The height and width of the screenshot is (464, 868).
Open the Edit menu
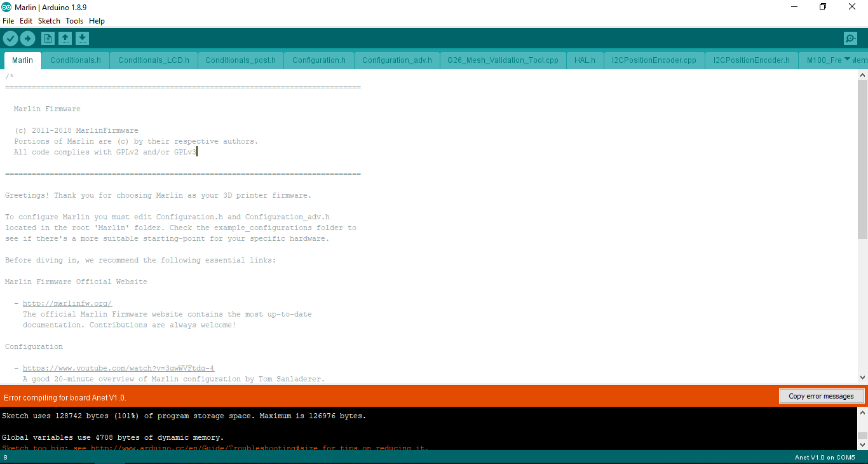click(26, 21)
